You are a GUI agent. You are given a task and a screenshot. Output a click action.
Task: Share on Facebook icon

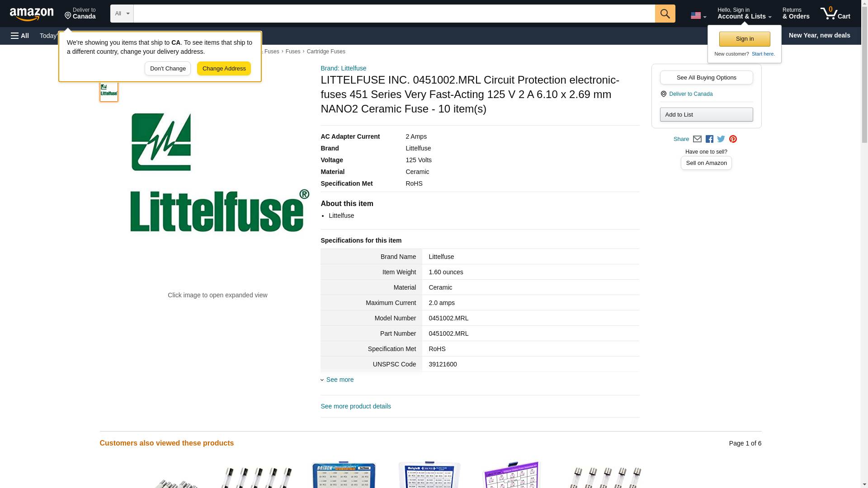click(x=709, y=139)
